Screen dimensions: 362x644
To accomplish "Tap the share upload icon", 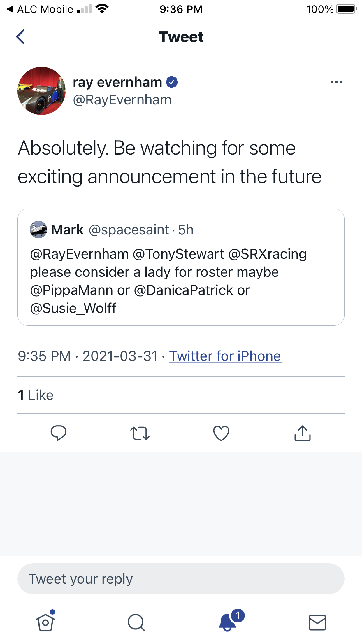I will tap(303, 433).
